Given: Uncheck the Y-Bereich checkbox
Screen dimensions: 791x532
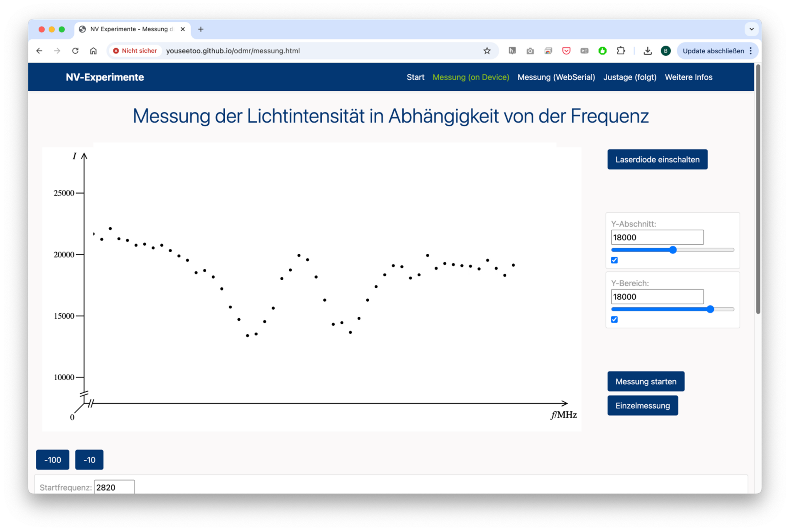Looking at the screenshot, I should point(614,320).
